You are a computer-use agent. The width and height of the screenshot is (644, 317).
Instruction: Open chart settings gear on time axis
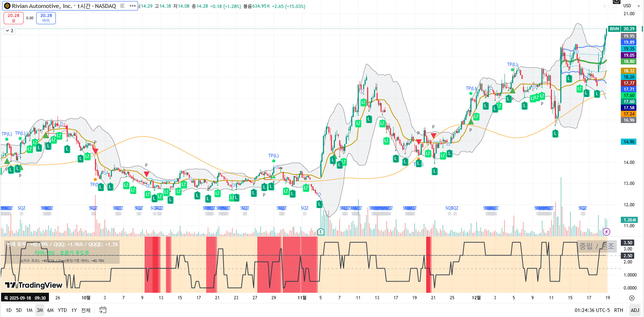tap(632, 298)
